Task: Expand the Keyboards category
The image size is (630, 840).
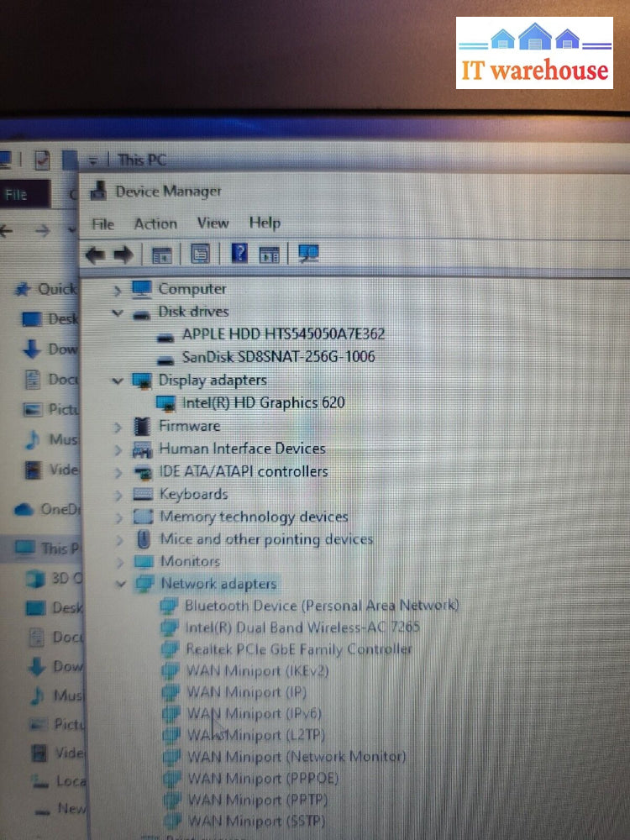Action: pos(118,494)
